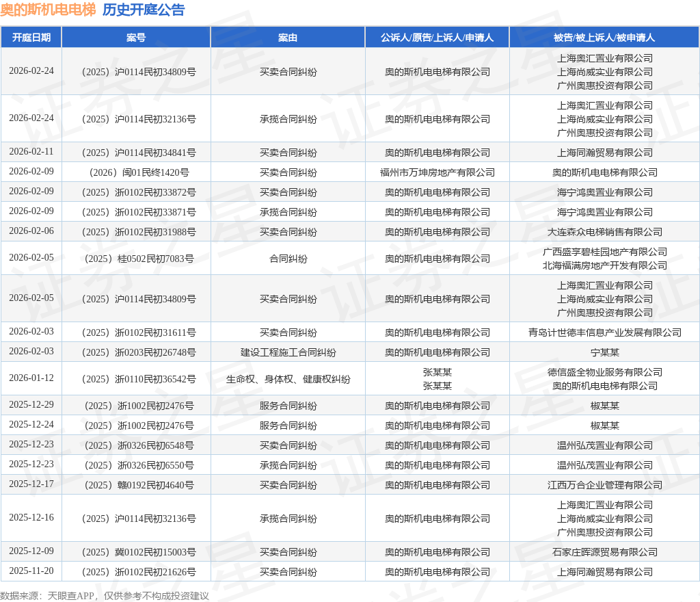Click date 2026-01-12

pyautogui.click(x=31, y=378)
